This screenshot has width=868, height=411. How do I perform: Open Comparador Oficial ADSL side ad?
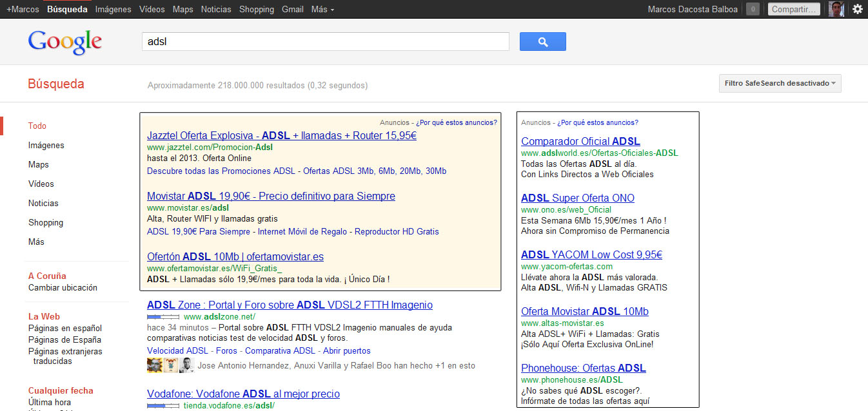[580, 141]
